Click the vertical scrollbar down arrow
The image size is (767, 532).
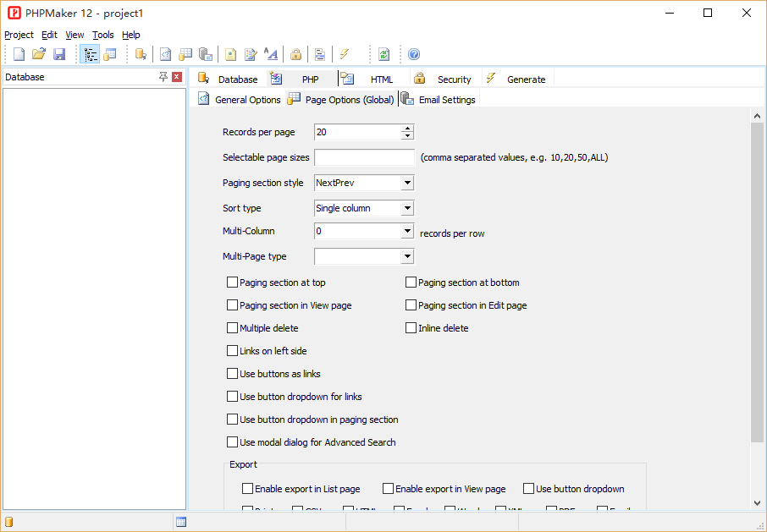click(x=757, y=502)
